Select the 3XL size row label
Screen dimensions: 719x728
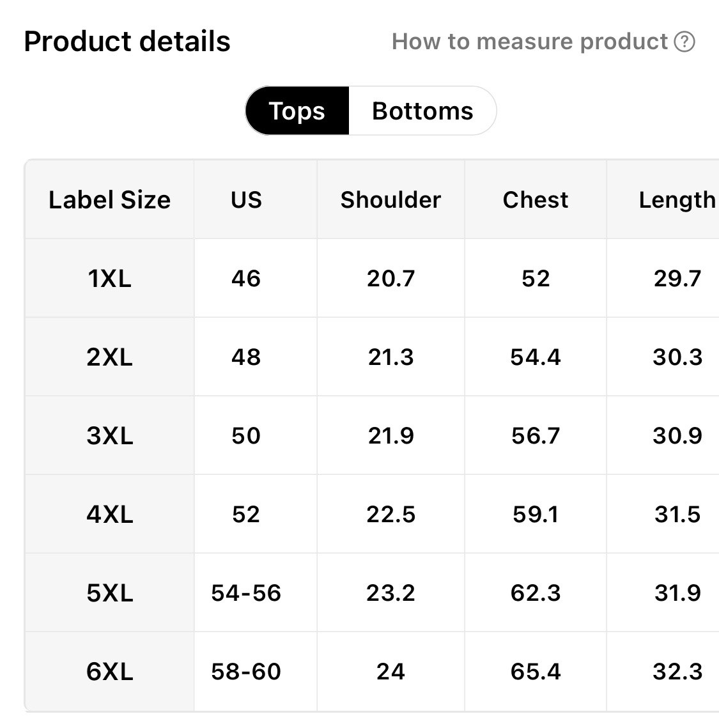pos(109,436)
